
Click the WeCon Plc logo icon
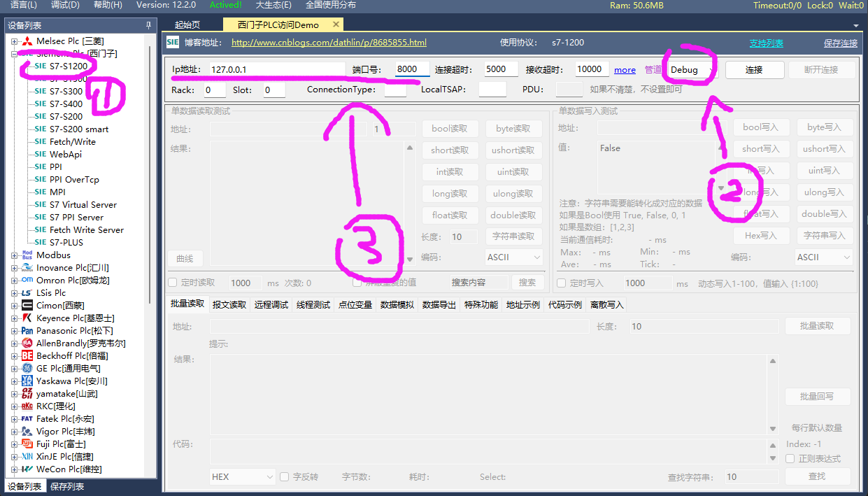click(x=27, y=469)
